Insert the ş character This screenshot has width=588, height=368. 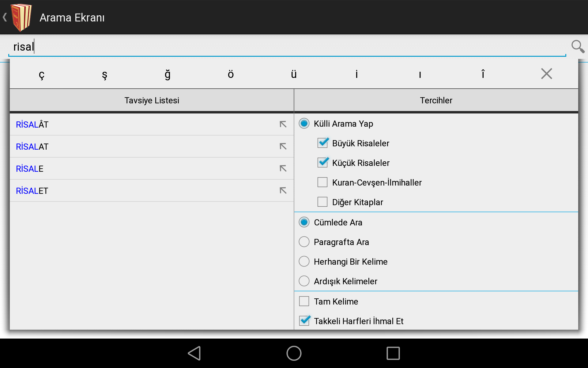coord(105,74)
